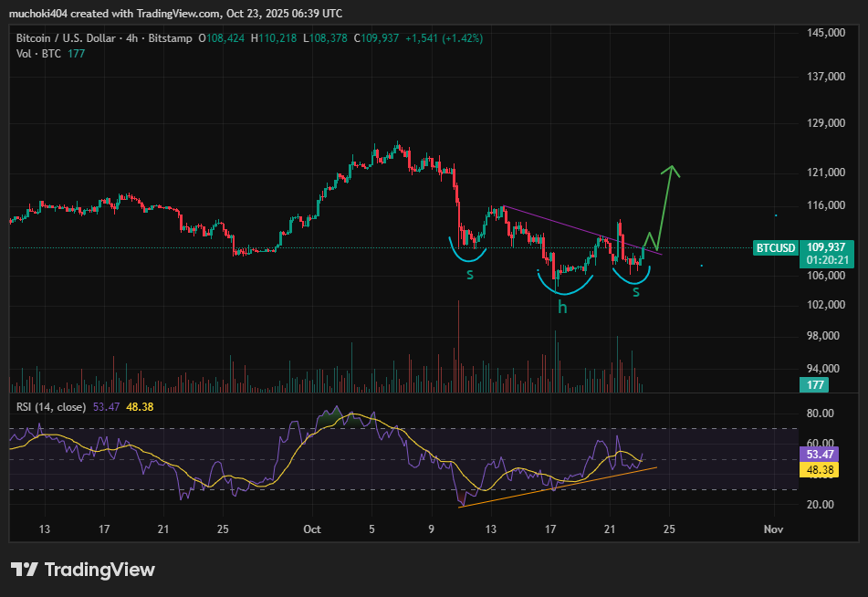Click the 'Nov' label on time axis
868x597 pixels.
point(773,529)
